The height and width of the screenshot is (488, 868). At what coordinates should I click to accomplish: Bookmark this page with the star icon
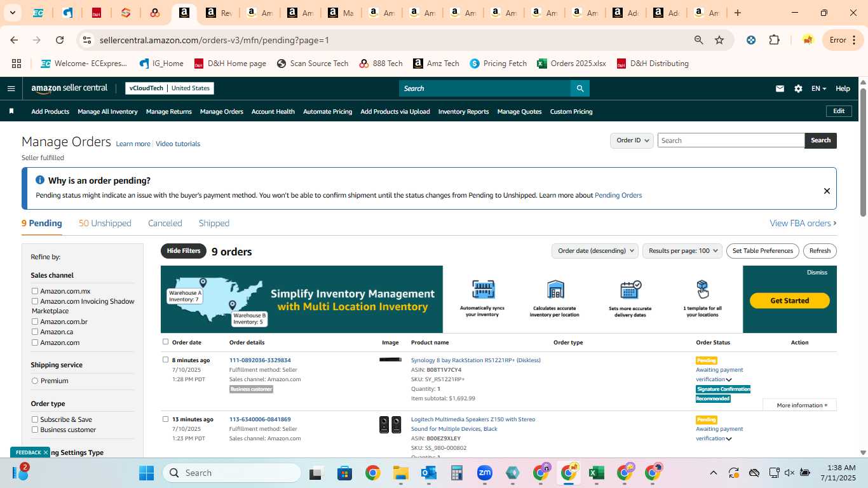[x=719, y=40]
